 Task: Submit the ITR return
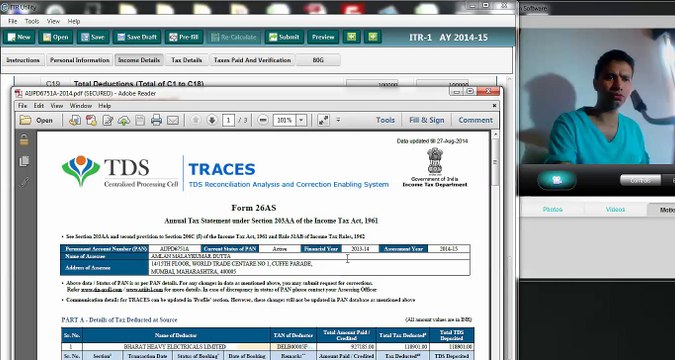tap(284, 37)
